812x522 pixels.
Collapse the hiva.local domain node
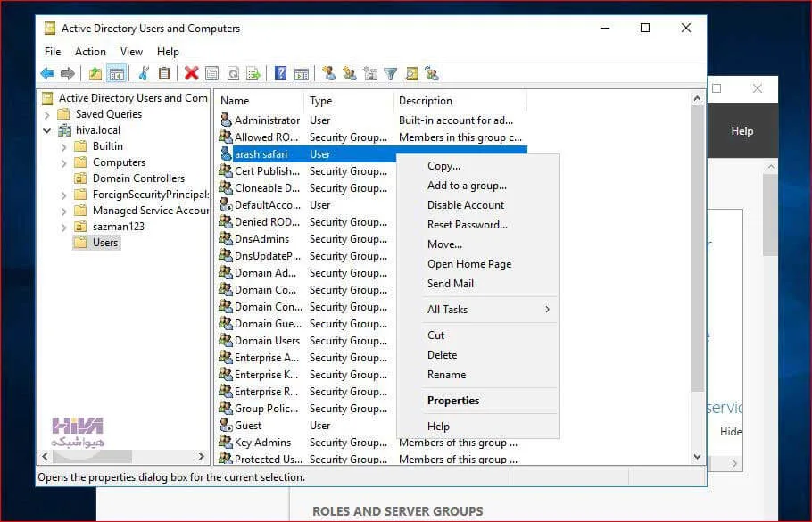[47, 130]
